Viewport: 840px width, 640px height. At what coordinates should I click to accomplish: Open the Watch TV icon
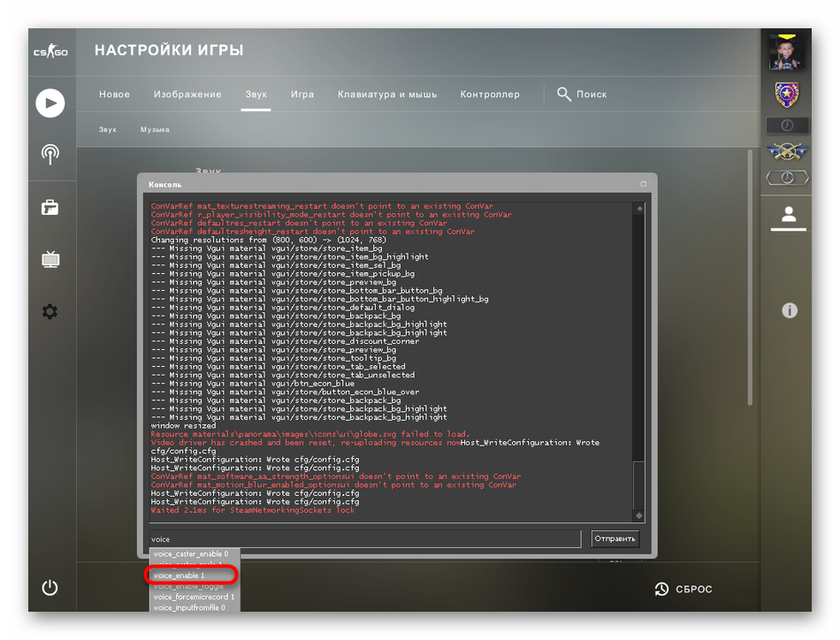[50, 259]
